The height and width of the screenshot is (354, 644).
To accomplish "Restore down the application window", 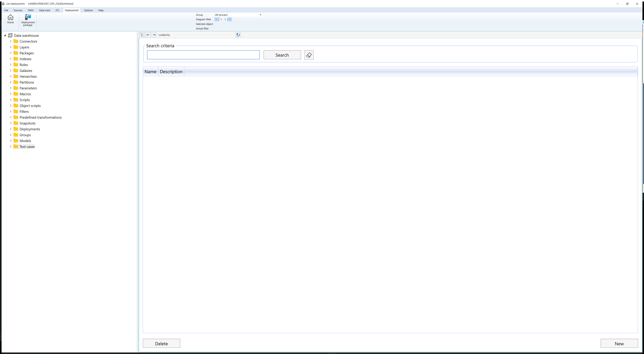I will point(627,4).
